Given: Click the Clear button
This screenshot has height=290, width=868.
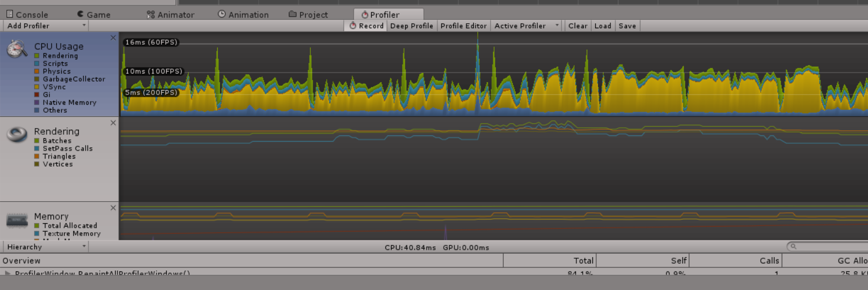Looking at the screenshot, I should [578, 25].
